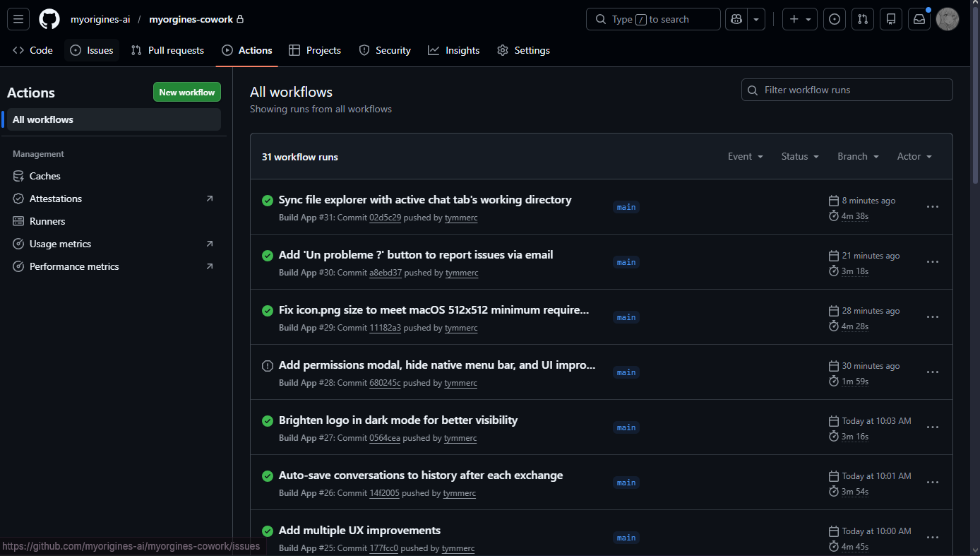Image resolution: width=980 pixels, height=556 pixels.
Task: Switch to the Issues tab
Action: point(92,50)
